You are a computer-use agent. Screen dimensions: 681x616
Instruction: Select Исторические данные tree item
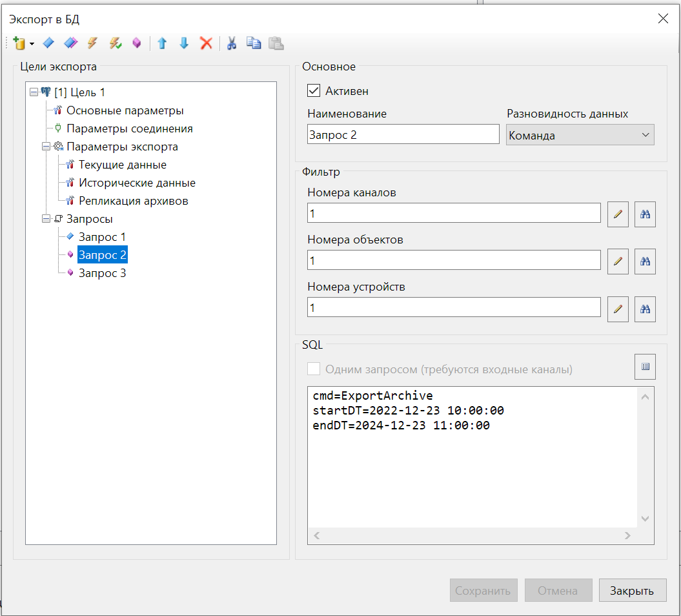tap(137, 183)
